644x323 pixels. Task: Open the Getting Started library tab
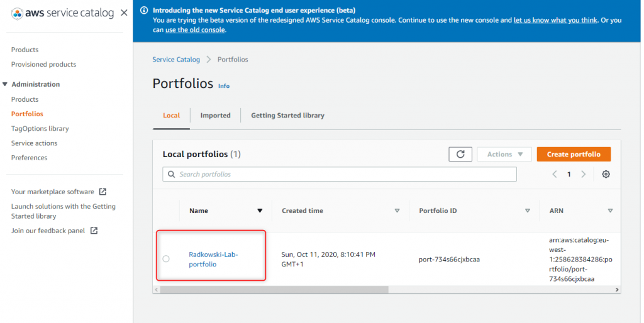pyautogui.click(x=287, y=116)
